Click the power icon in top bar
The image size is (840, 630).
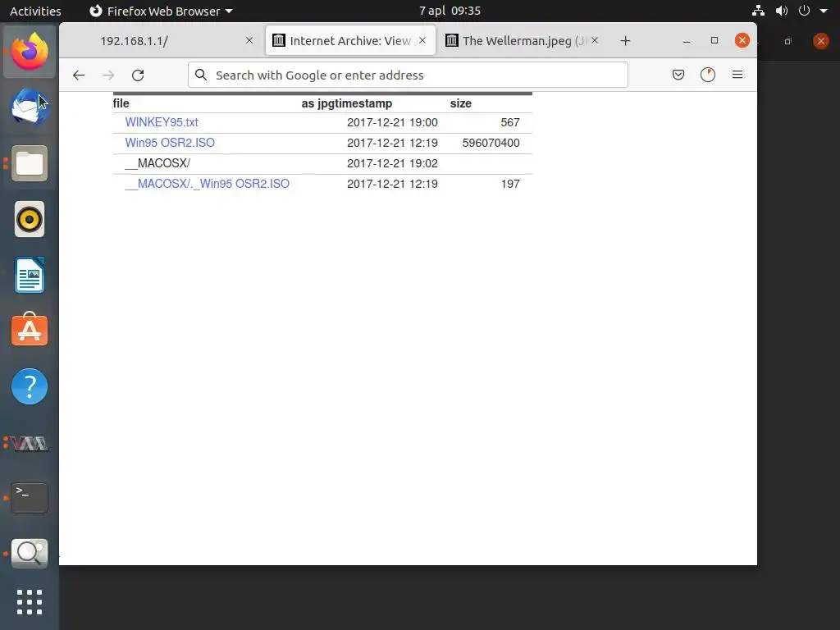point(804,11)
